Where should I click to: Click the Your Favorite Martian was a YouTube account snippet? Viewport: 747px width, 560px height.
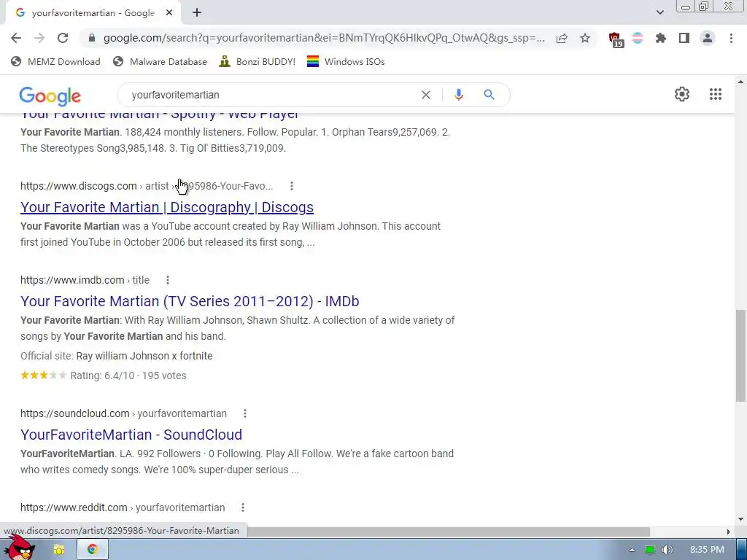(231, 234)
